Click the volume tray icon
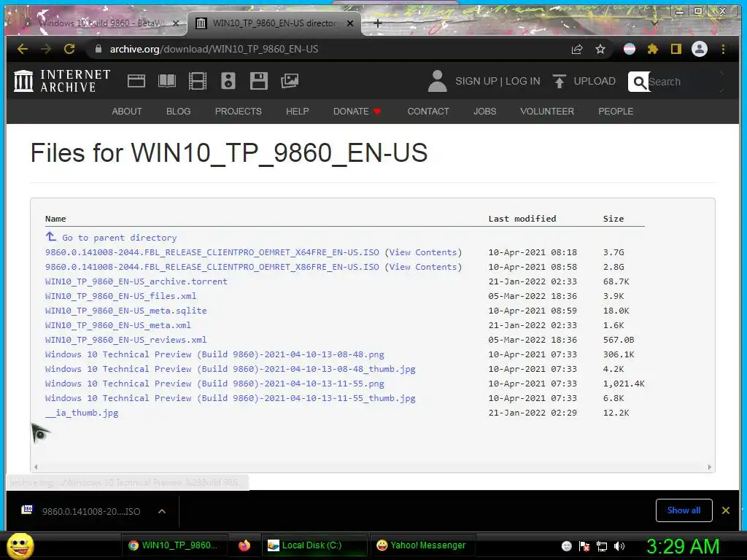Image resolution: width=747 pixels, height=560 pixels. click(x=619, y=546)
